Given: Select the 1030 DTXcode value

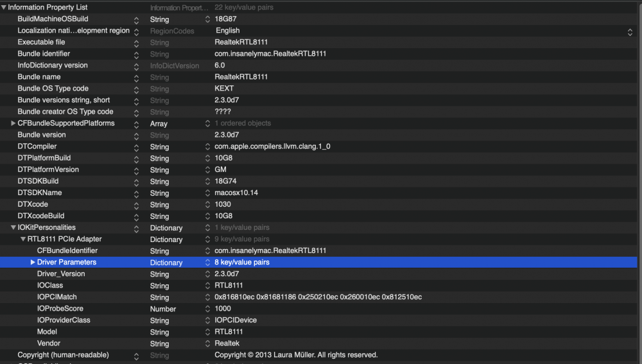Looking at the screenshot, I should tap(223, 204).
